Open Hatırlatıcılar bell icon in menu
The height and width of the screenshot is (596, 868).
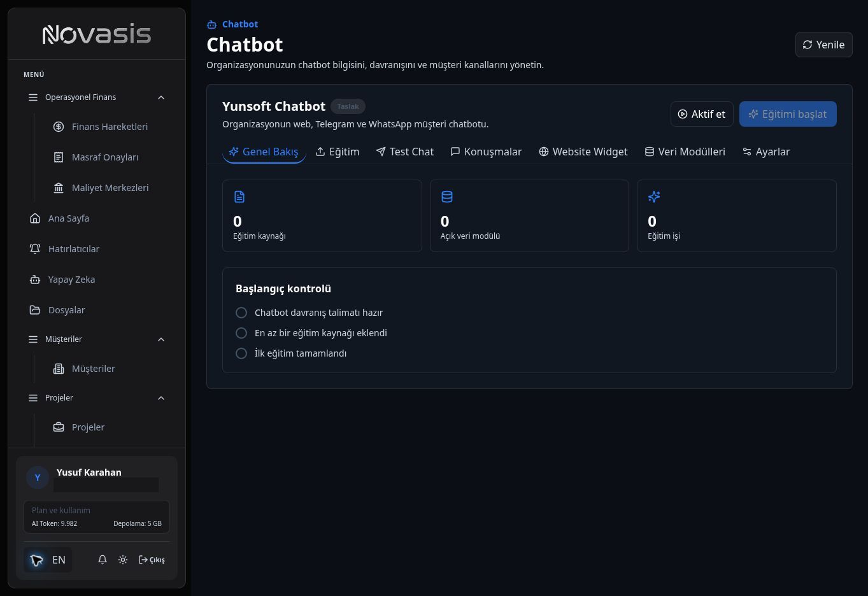35,249
